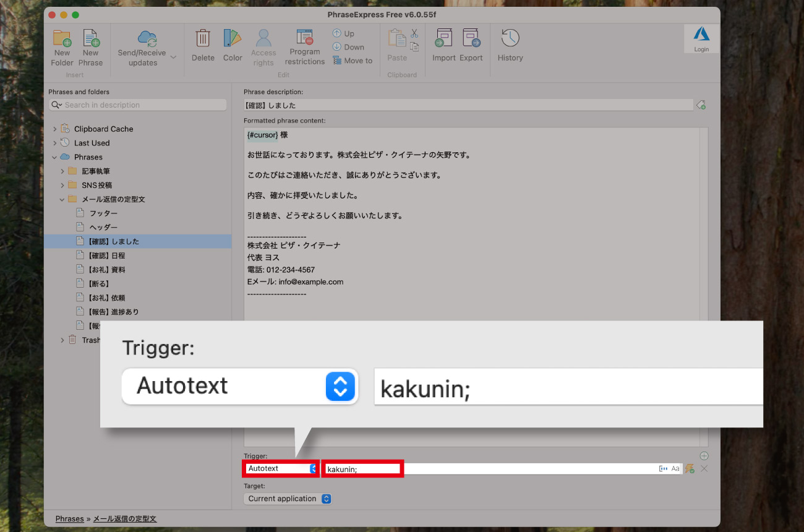Select the 【断る】 phrase

99,284
